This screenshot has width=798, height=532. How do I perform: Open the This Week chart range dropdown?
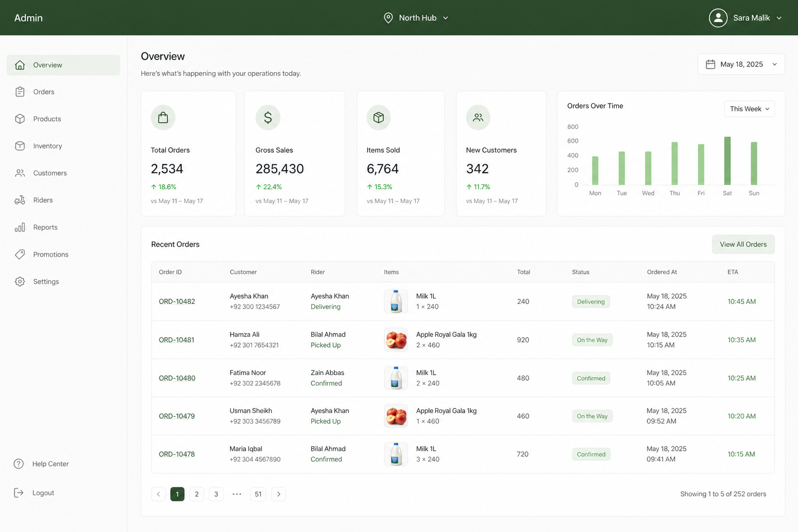[750, 109]
